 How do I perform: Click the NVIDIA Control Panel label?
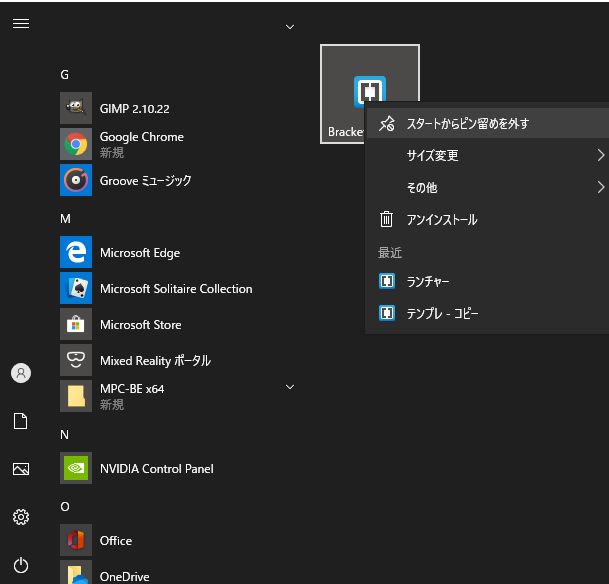pyautogui.click(x=157, y=469)
